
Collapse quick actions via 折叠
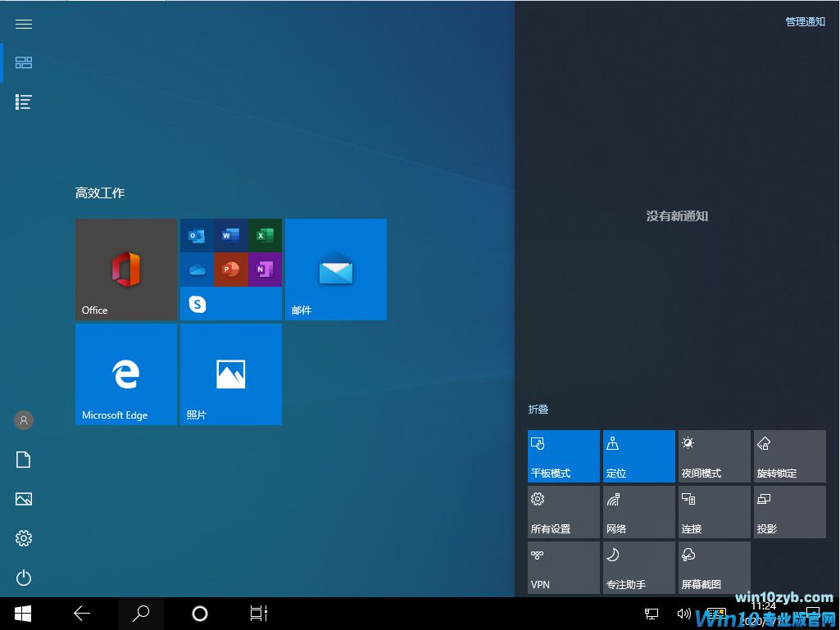[x=538, y=410]
